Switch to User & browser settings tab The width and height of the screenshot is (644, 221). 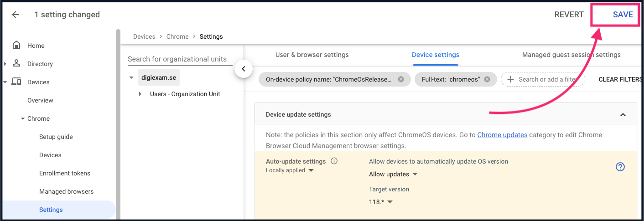pyautogui.click(x=312, y=55)
